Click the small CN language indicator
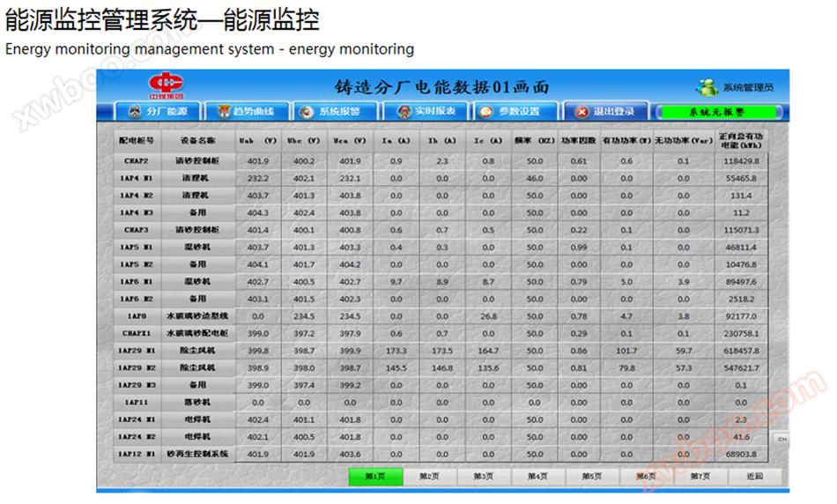This screenshot has height=504, width=837. click(782, 439)
